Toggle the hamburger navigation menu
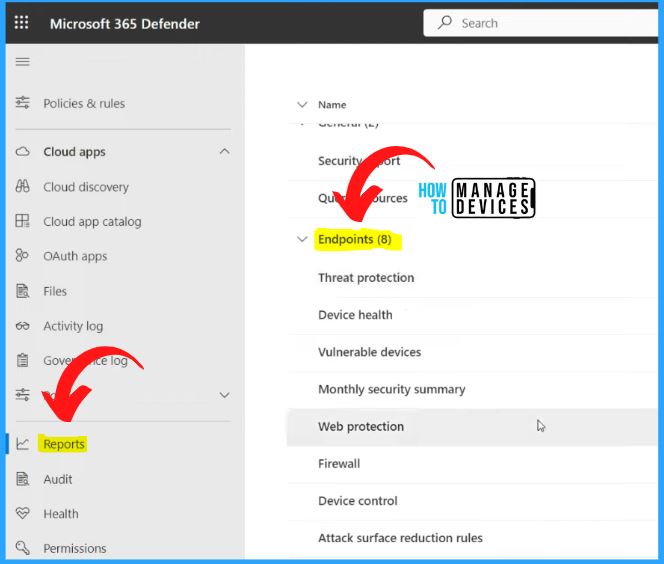Image resolution: width=664 pixels, height=564 pixels. 22,62
